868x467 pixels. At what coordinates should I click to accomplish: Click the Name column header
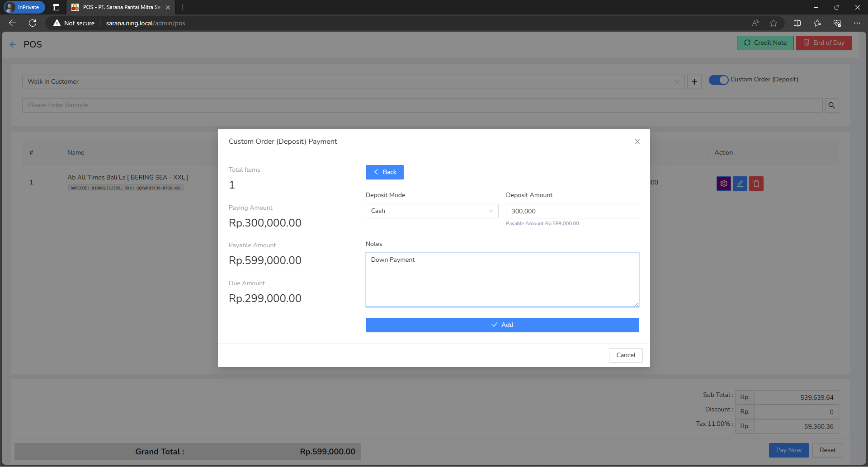point(76,153)
